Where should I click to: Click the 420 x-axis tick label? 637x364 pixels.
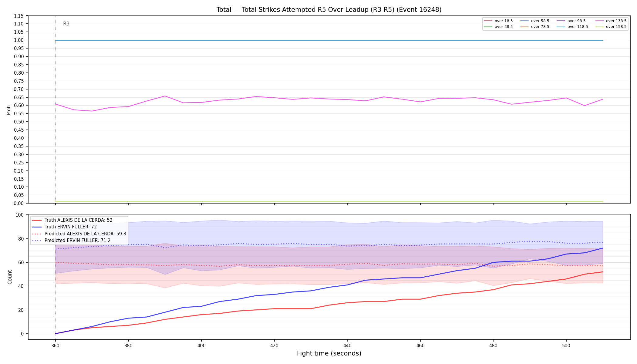coord(274,345)
